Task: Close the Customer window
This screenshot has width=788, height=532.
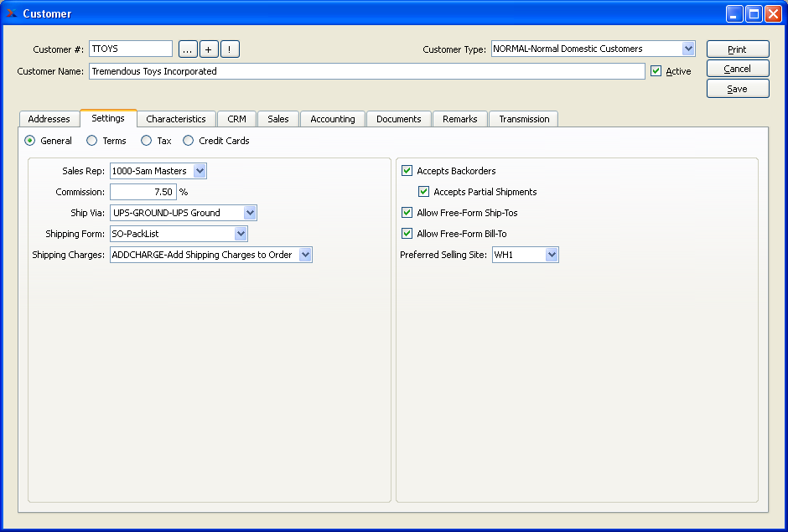Action: [x=773, y=13]
